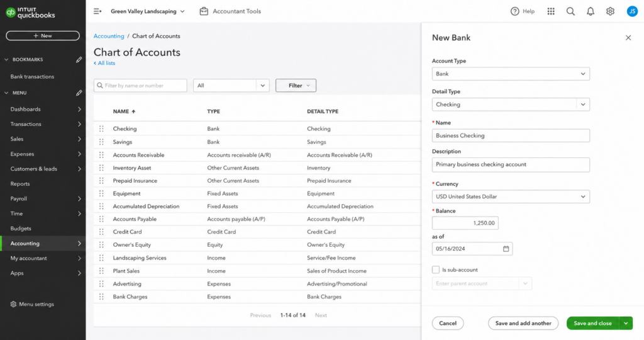The width and height of the screenshot is (644, 340).
Task: Edit bookmarks with the pencil icon
Action: point(79,60)
